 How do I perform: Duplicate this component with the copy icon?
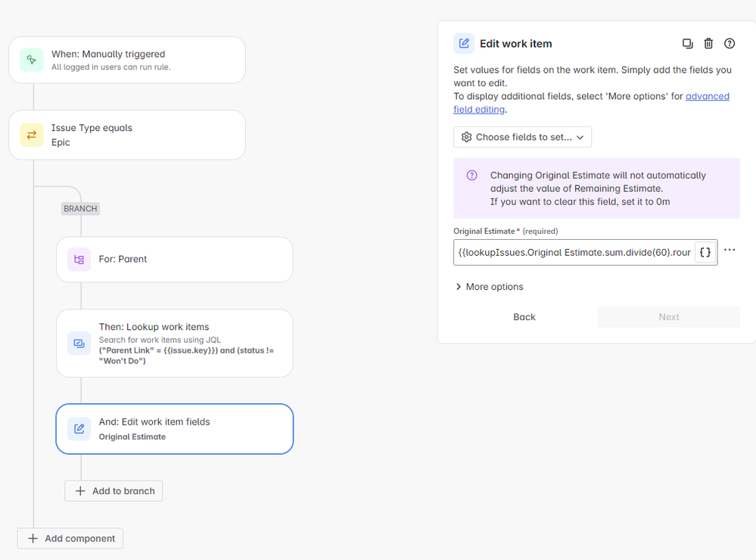688,43
